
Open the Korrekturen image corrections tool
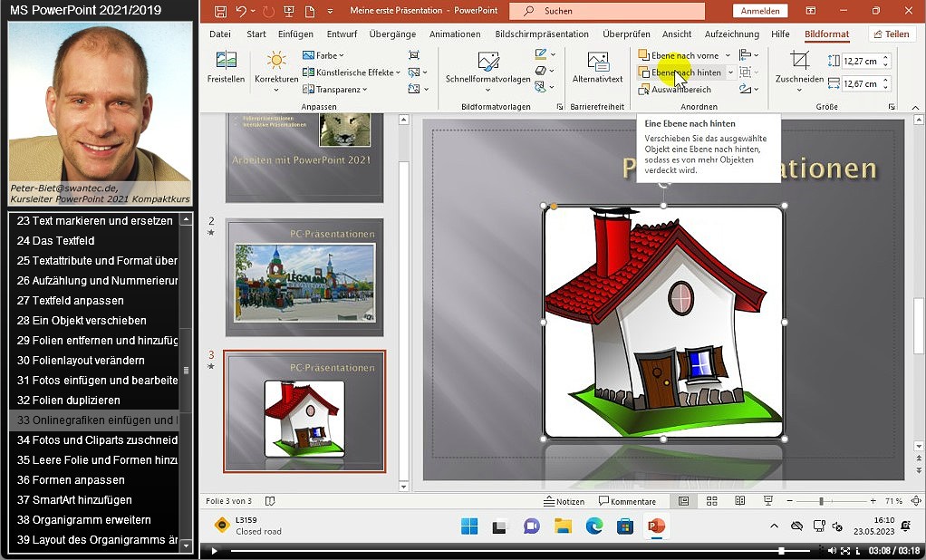276,62
